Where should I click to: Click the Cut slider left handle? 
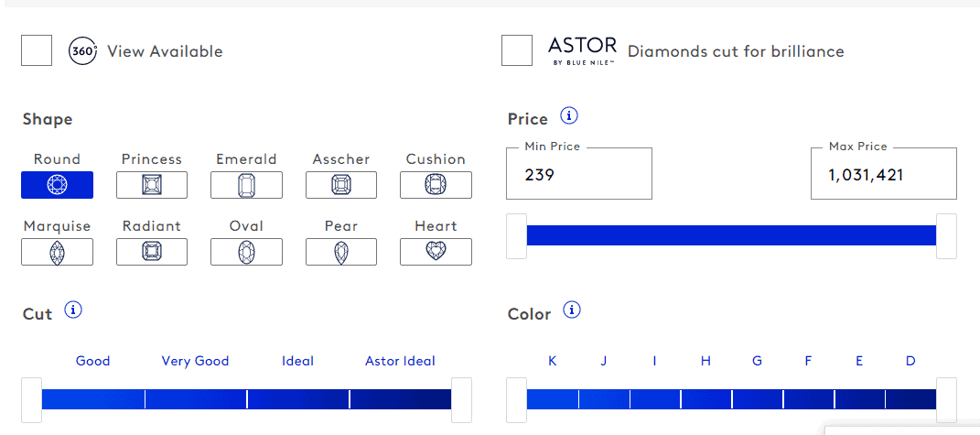[x=31, y=400]
